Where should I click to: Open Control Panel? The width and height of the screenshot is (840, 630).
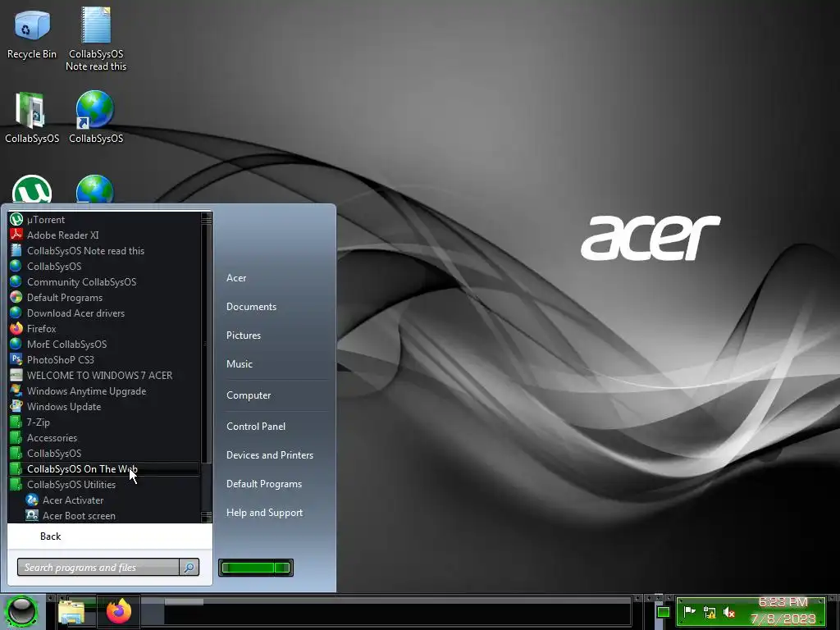pyautogui.click(x=256, y=427)
